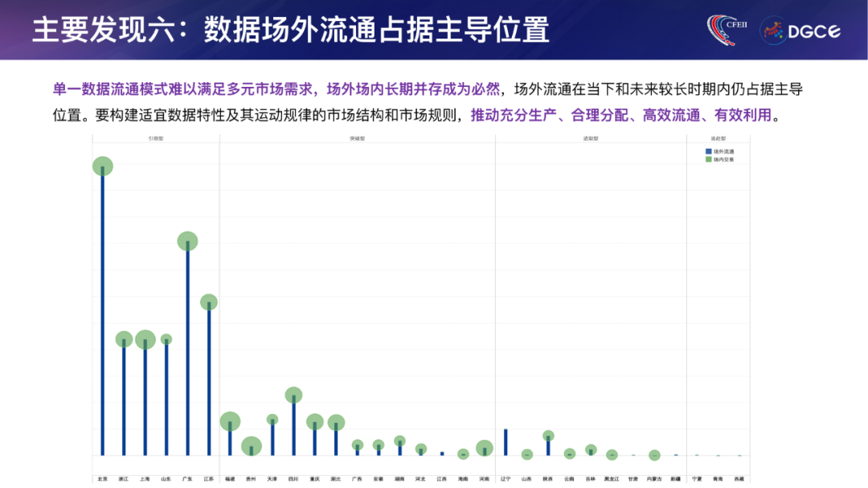Screen dimensions: 868x488
Task: Click the 四川 axis label
Action: 293,479
